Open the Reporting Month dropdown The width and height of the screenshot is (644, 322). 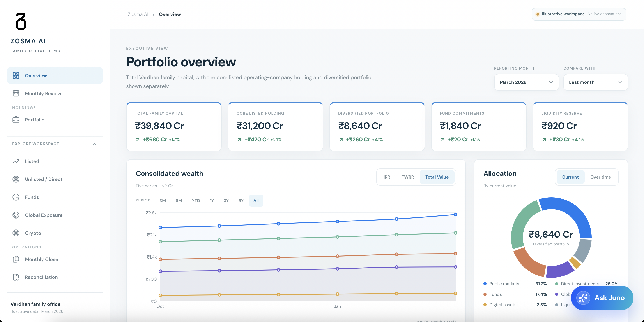point(526,82)
